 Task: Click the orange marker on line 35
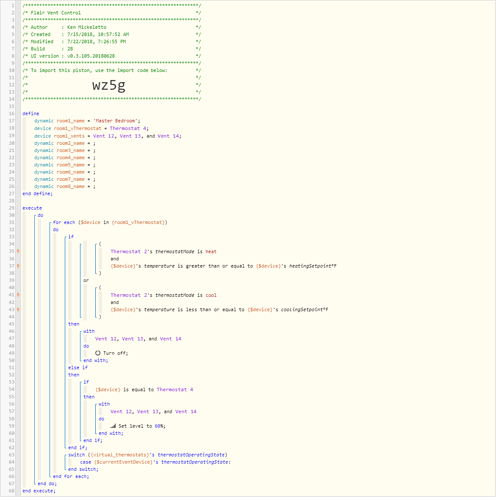tap(18, 252)
